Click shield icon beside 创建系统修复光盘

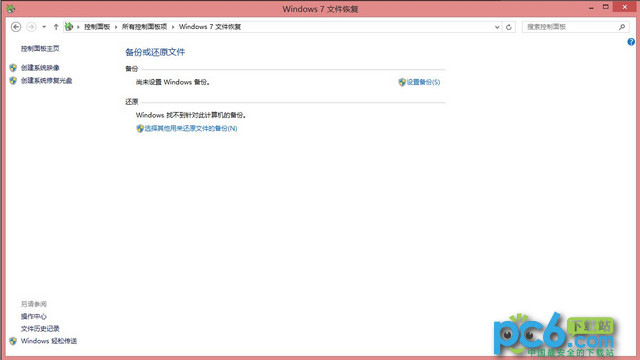[x=13, y=81]
